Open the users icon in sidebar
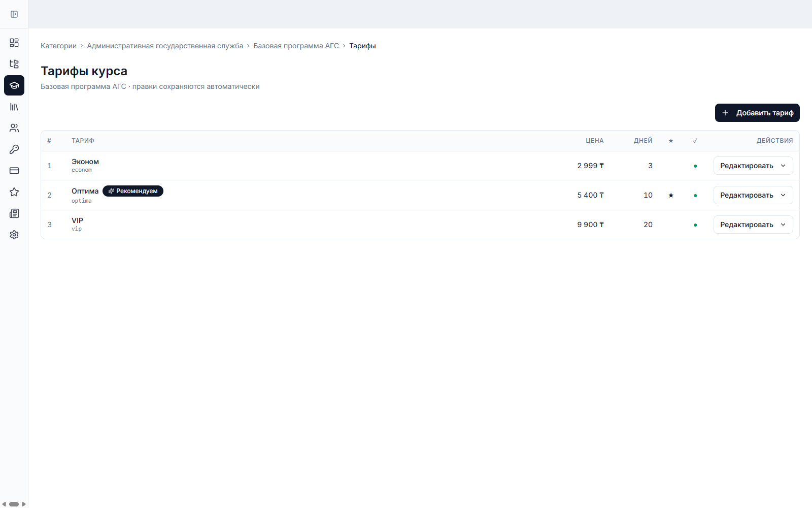This screenshot has width=812, height=508. point(14,128)
